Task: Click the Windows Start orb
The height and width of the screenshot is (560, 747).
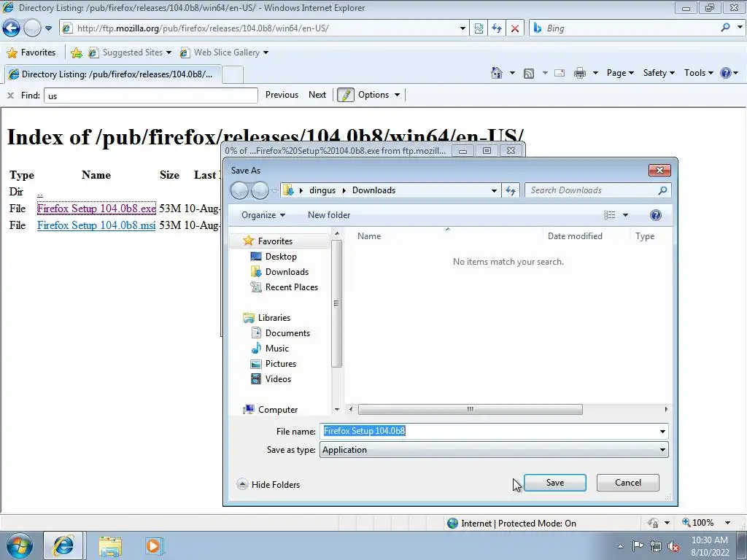Action: [20, 545]
